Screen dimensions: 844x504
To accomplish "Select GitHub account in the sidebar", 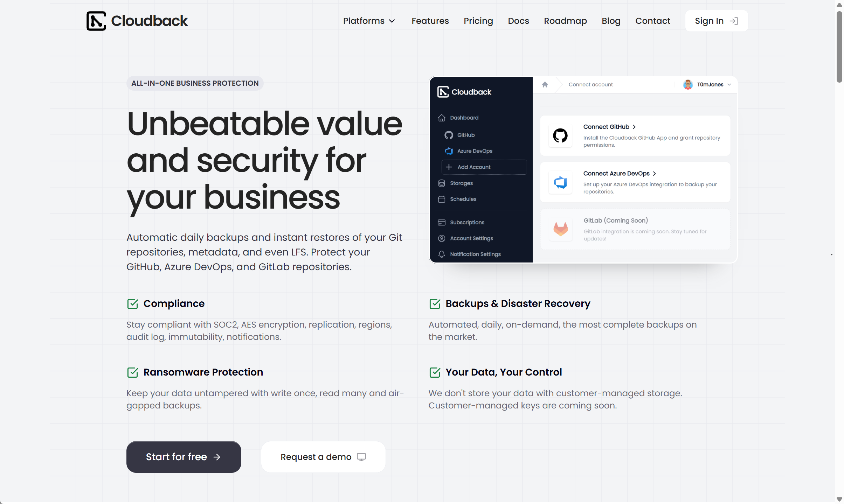I will [x=466, y=135].
